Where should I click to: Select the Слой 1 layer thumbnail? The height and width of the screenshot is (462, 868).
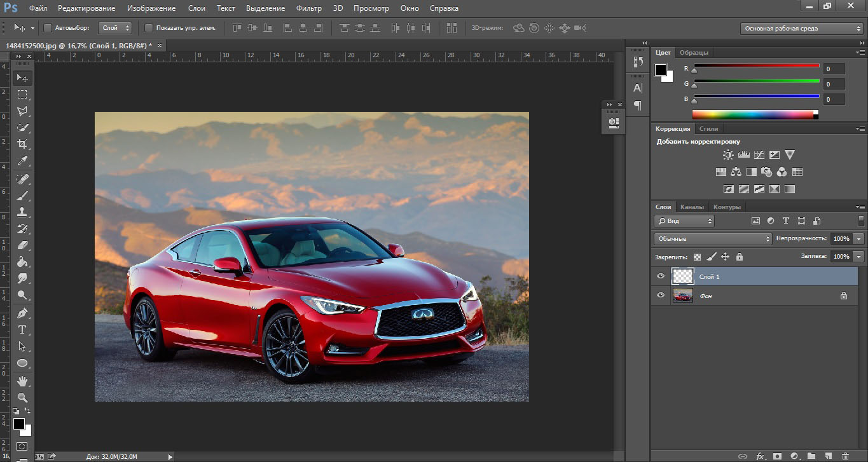(683, 276)
